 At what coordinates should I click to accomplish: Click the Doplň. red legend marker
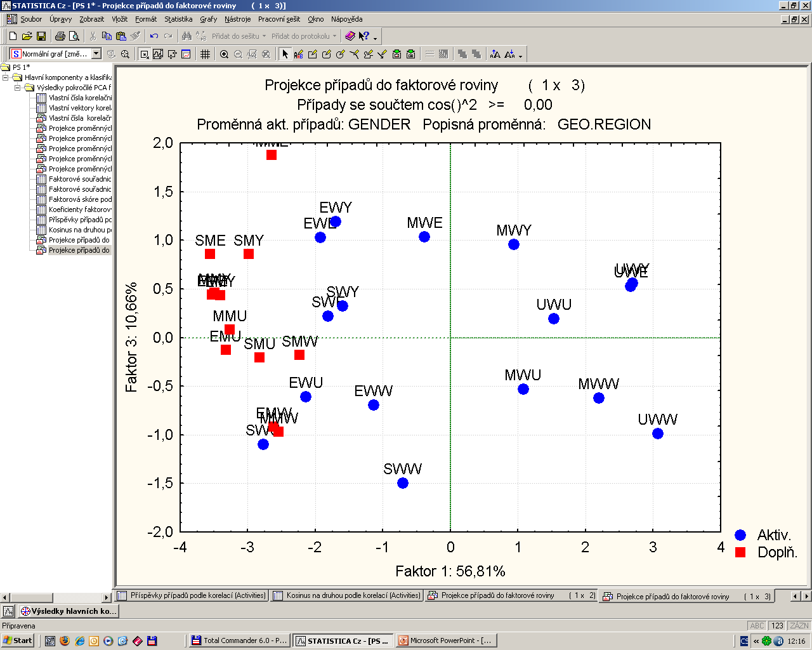point(740,552)
